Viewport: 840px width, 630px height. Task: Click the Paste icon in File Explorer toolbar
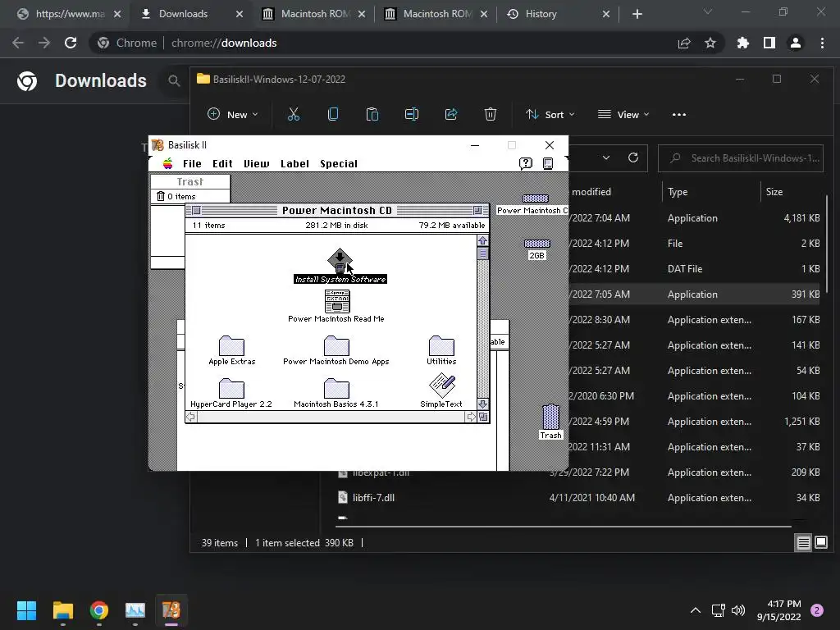tap(372, 114)
